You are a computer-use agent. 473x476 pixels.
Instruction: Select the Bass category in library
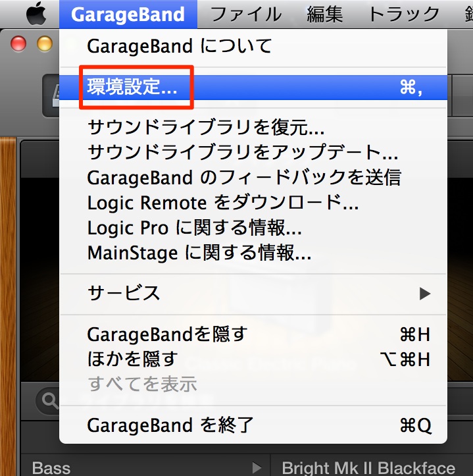click(145, 467)
